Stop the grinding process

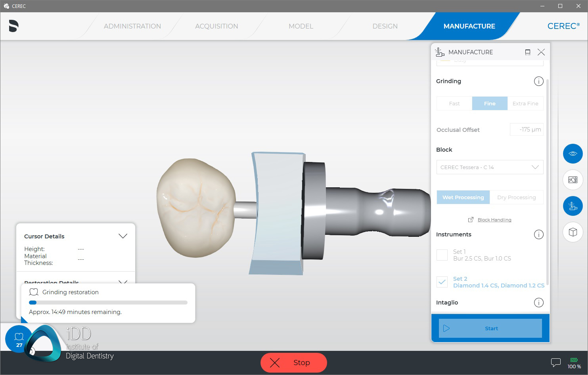pyautogui.click(x=293, y=363)
